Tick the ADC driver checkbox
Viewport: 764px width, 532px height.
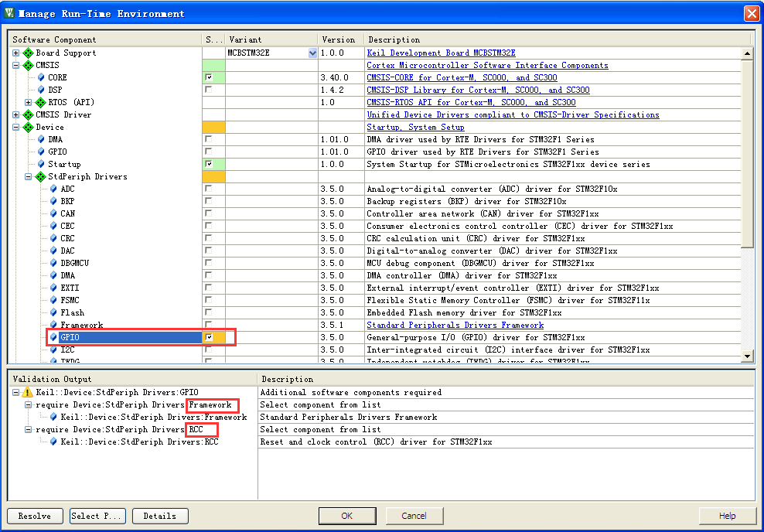click(209, 189)
